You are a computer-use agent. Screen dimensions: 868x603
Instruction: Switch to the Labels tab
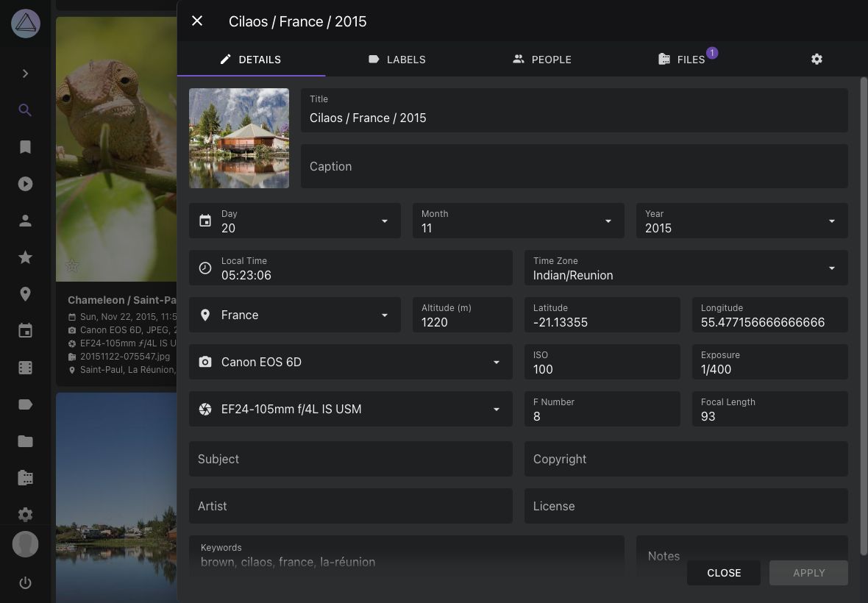pos(397,60)
